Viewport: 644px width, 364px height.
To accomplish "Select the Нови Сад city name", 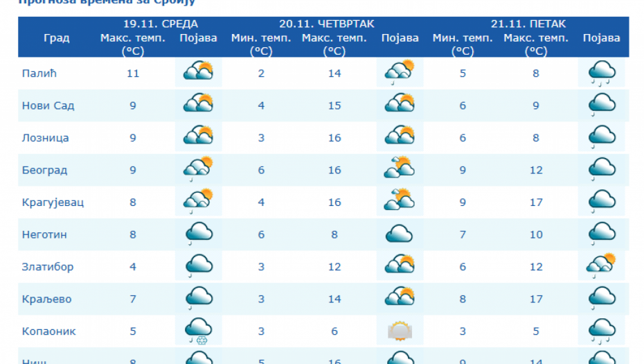I will tap(48, 105).
